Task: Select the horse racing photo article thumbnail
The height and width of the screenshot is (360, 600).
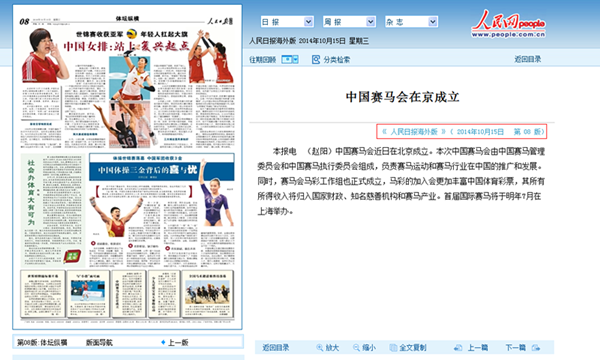Action: click(208, 293)
